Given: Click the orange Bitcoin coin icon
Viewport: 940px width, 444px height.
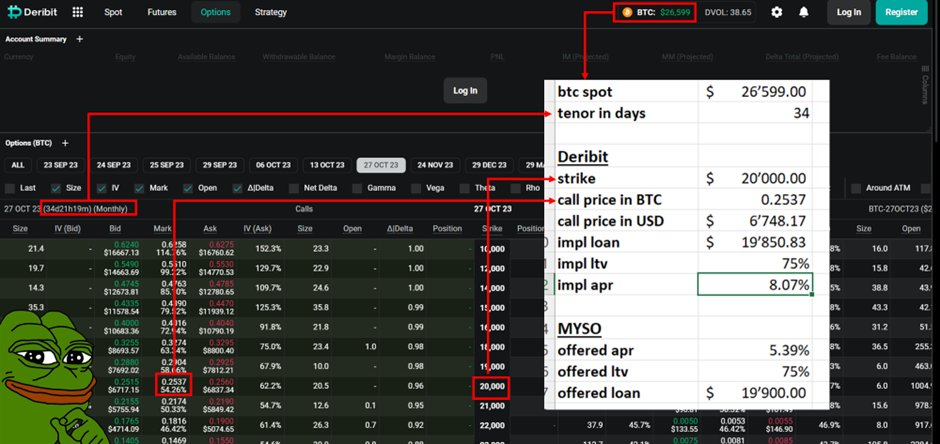Looking at the screenshot, I should (627, 12).
